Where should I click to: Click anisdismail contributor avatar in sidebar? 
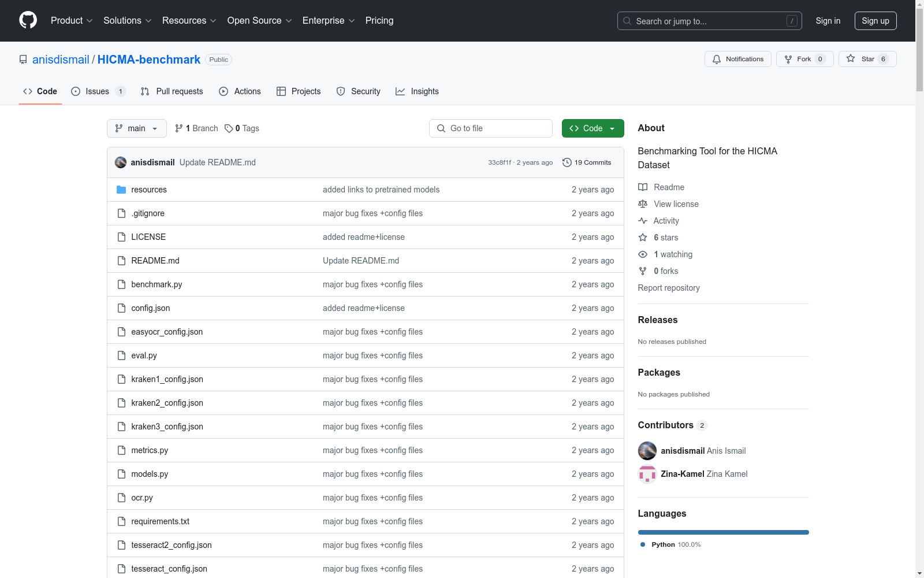click(647, 451)
